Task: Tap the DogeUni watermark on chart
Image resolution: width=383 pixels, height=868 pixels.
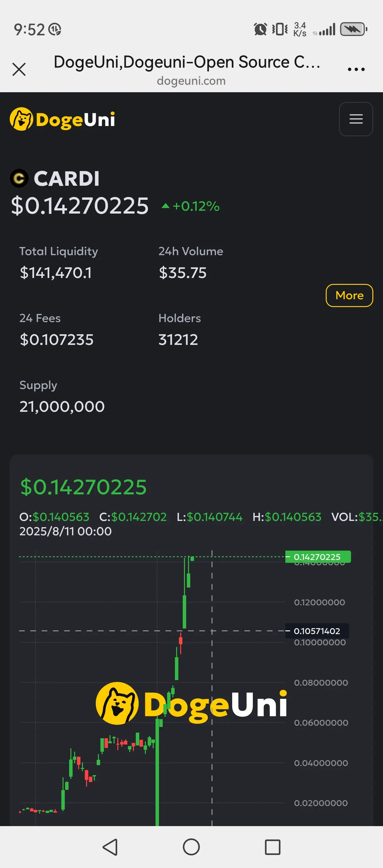Action: pyautogui.click(x=191, y=703)
